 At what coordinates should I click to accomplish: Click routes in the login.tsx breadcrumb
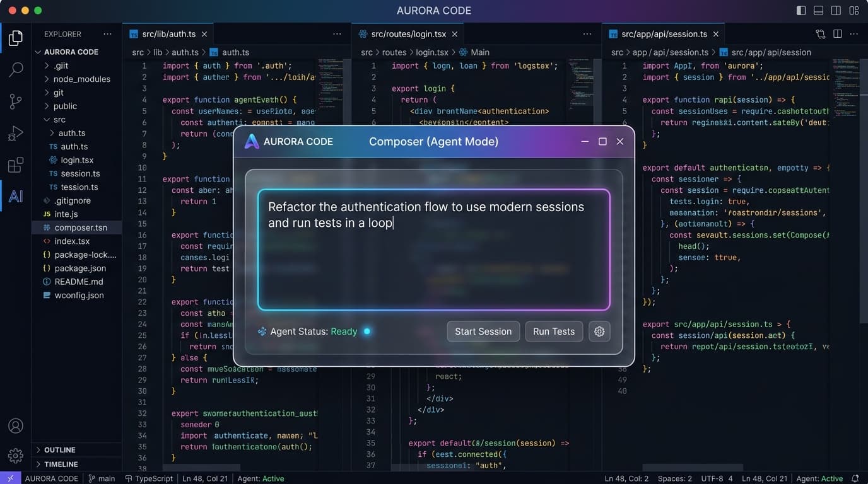pyautogui.click(x=393, y=52)
